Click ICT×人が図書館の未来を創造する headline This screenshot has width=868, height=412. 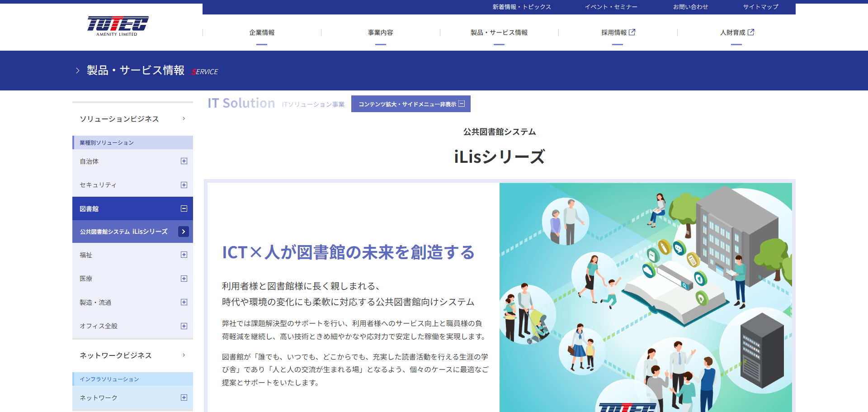point(349,252)
